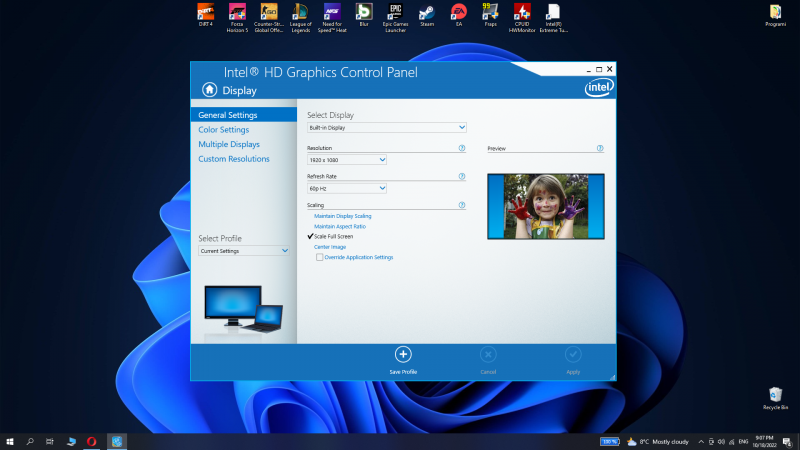Open EA desktop shortcut

pos(459,15)
